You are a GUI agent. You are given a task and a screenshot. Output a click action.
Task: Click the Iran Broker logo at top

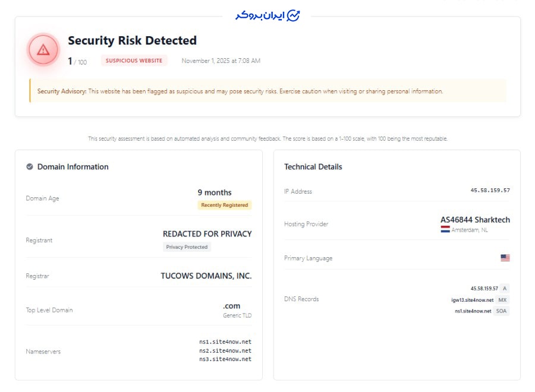[x=267, y=15]
